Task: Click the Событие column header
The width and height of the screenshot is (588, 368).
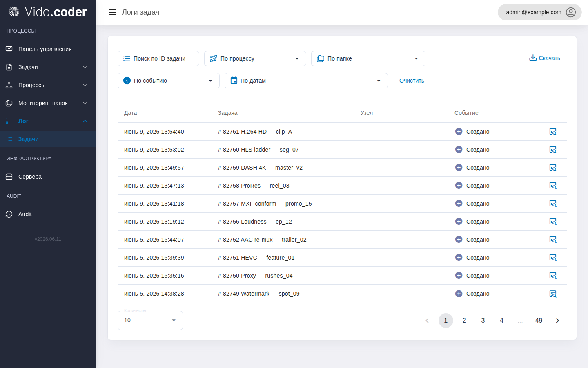Action: (466, 113)
